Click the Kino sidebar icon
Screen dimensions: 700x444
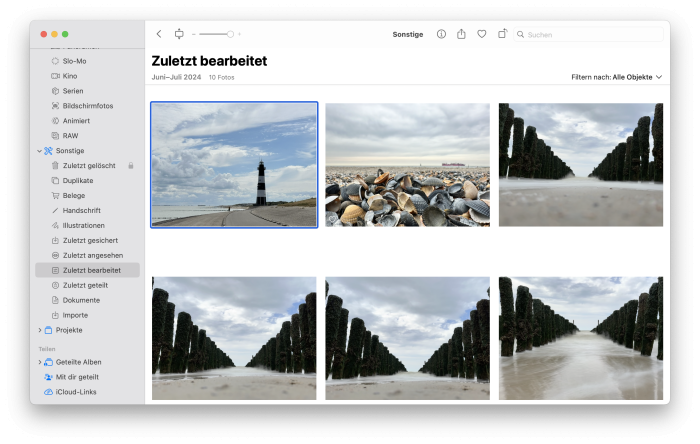(x=55, y=76)
